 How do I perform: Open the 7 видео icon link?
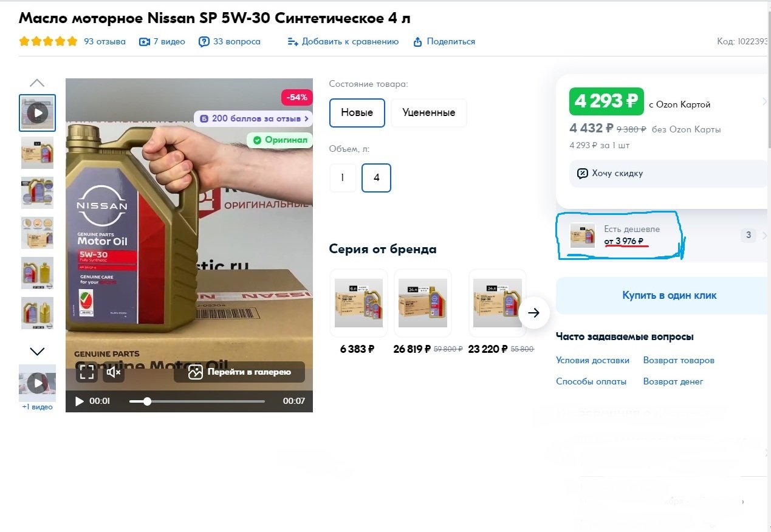click(x=144, y=42)
